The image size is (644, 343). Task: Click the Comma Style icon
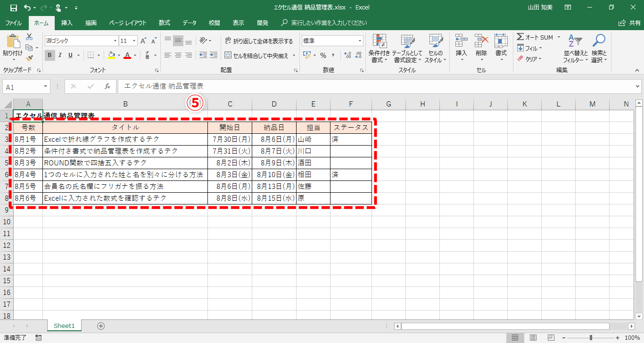coord(334,56)
